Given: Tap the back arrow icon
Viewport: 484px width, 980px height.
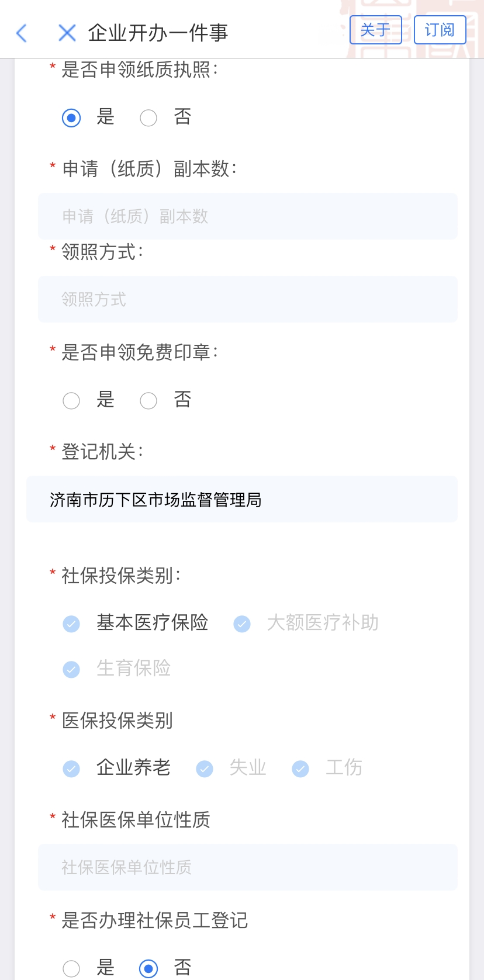Looking at the screenshot, I should 22,33.
